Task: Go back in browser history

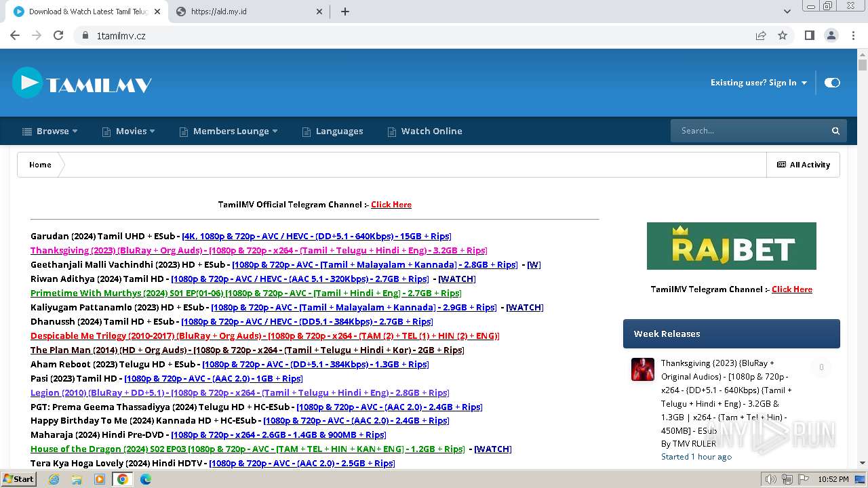Action: coord(15,35)
